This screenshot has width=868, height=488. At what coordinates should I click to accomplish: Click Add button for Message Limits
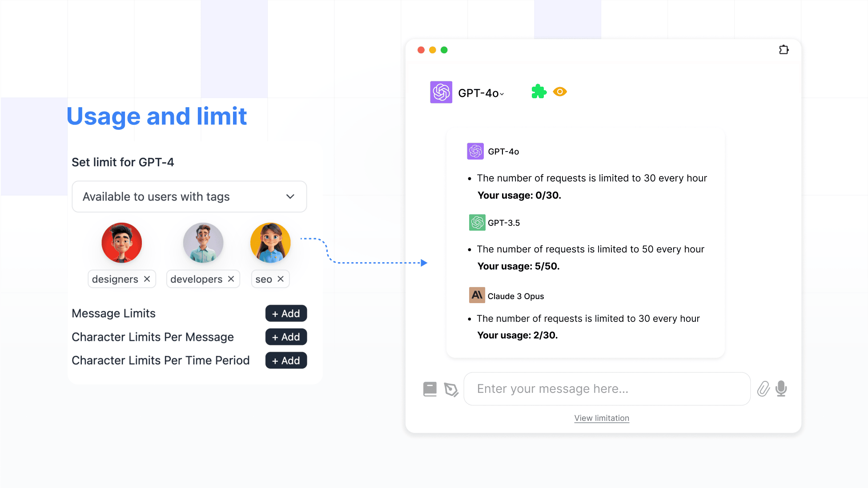286,313
